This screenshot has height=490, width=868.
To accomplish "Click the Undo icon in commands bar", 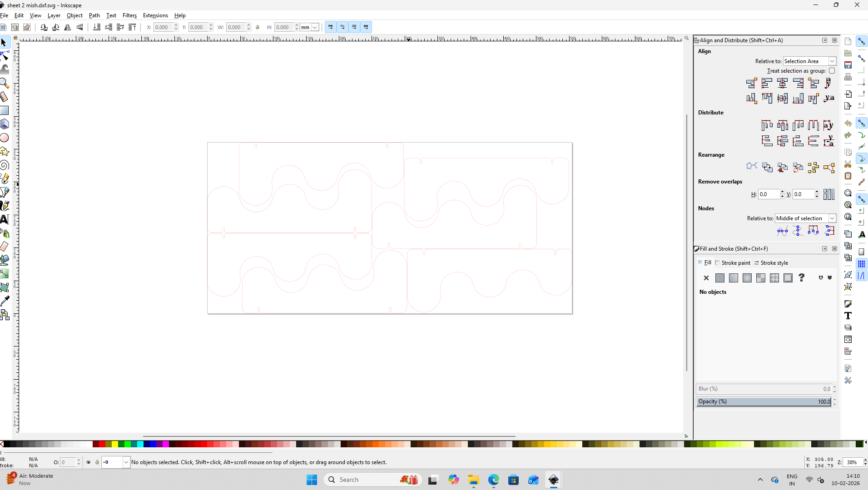I will pos(848,123).
